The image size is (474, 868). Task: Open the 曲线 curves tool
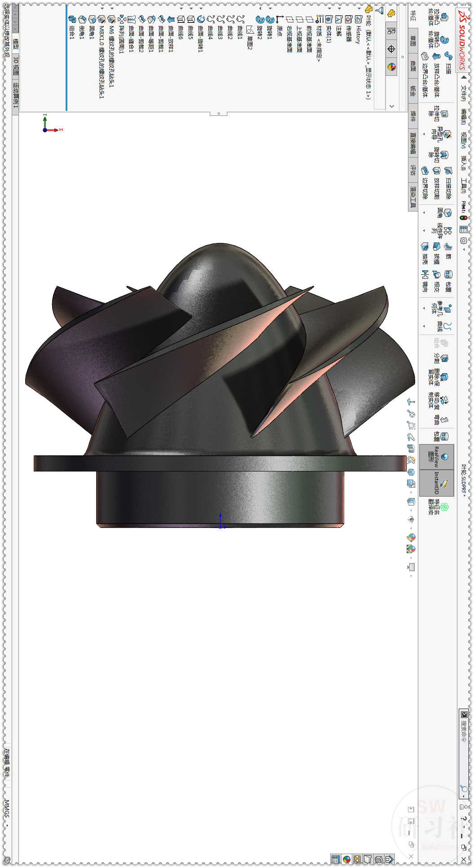[443, 326]
